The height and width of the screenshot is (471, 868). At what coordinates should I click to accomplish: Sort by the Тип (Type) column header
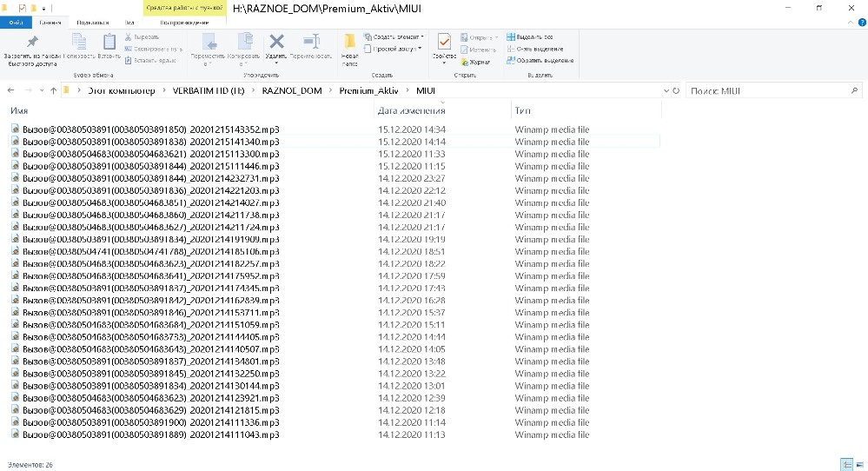522,110
